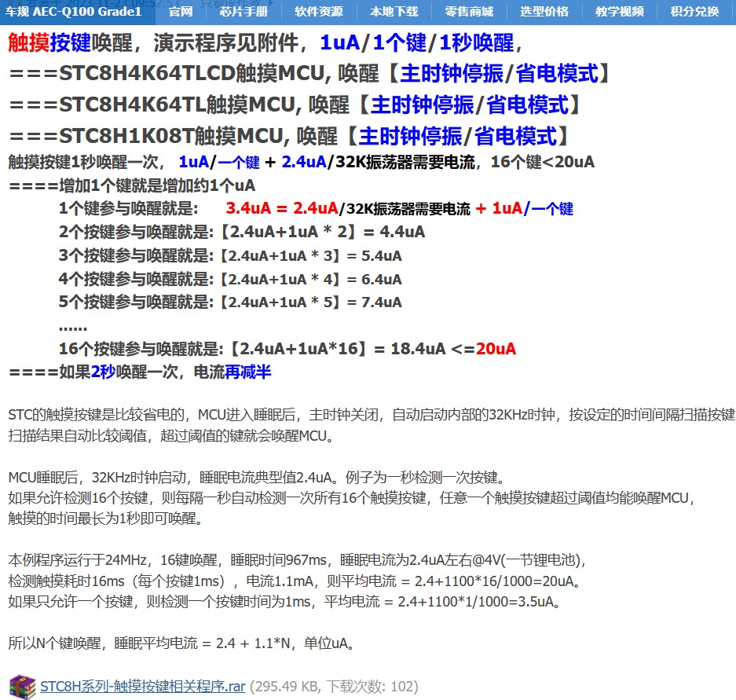Click the formula line 所以N个键唤醒
The height and width of the screenshot is (700, 736).
click(181, 643)
